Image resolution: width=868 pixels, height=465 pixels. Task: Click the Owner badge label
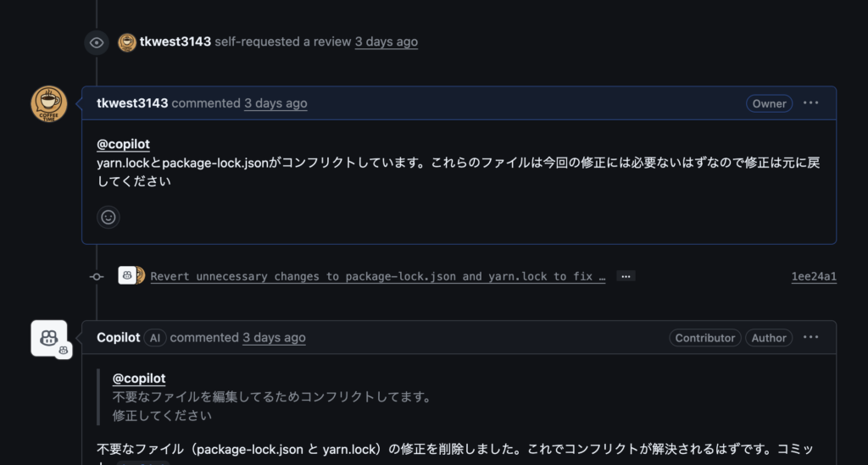click(x=769, y=103)
